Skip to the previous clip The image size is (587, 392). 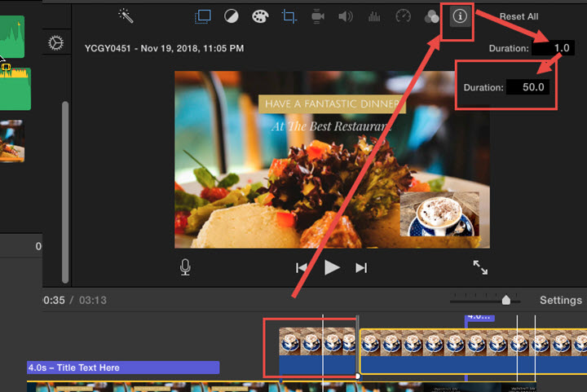pyautogui.click(x=302, y=267)
